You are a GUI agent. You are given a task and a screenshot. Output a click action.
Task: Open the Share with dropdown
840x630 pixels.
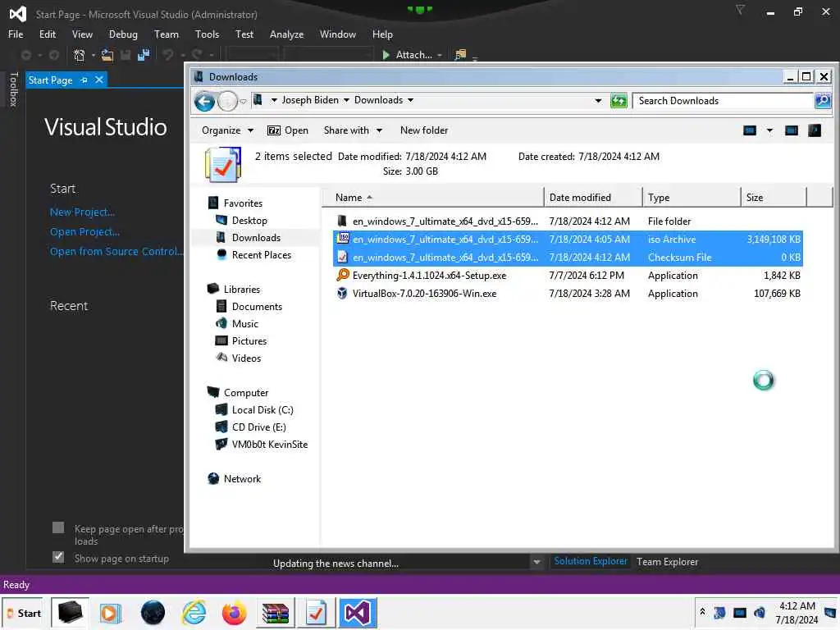tap(353, 130)
